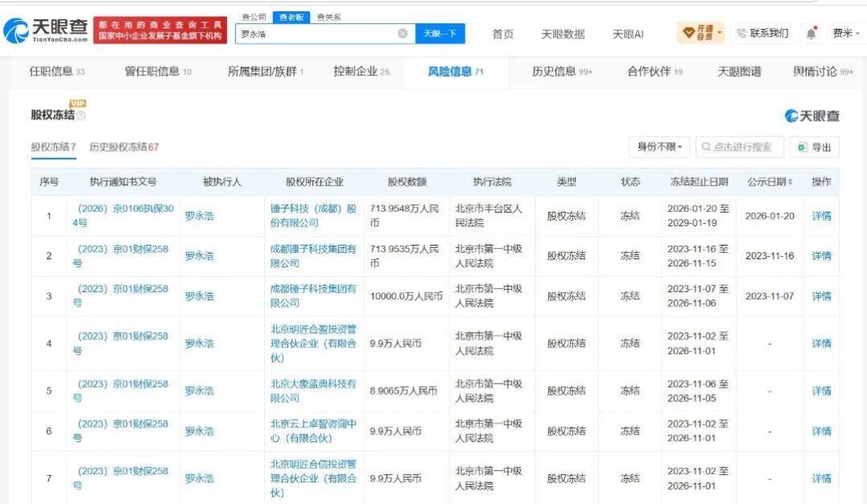Click the red promotional banner beside the logo
This screenshot has height=504, width=867.
(160, 30)
